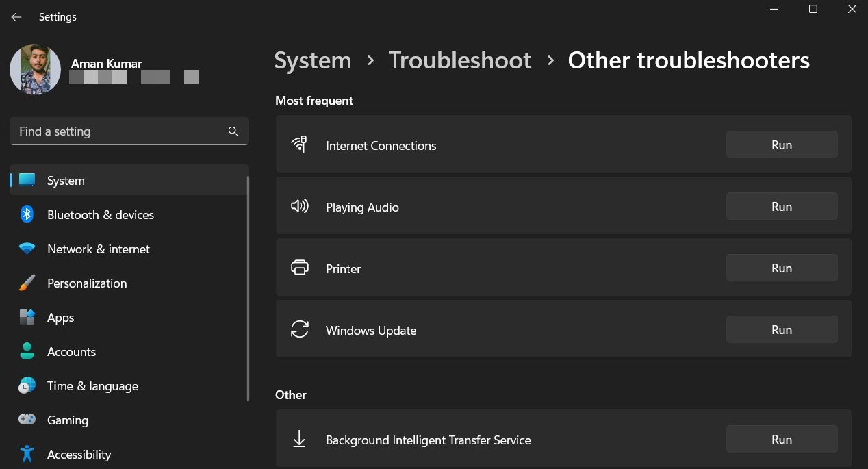Click the Apps icon in sidebar
Image resolution: width=868 pixels, height=469 pixels.
point(27,317)
